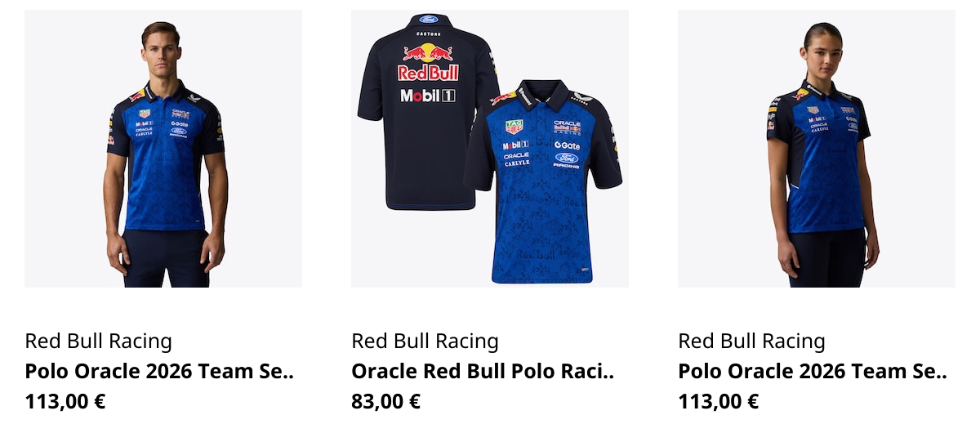The width and height of the screenshot is (980, 433).
Task: Click the Ford oval logo at back collar
Action: [x=429, y=19]
